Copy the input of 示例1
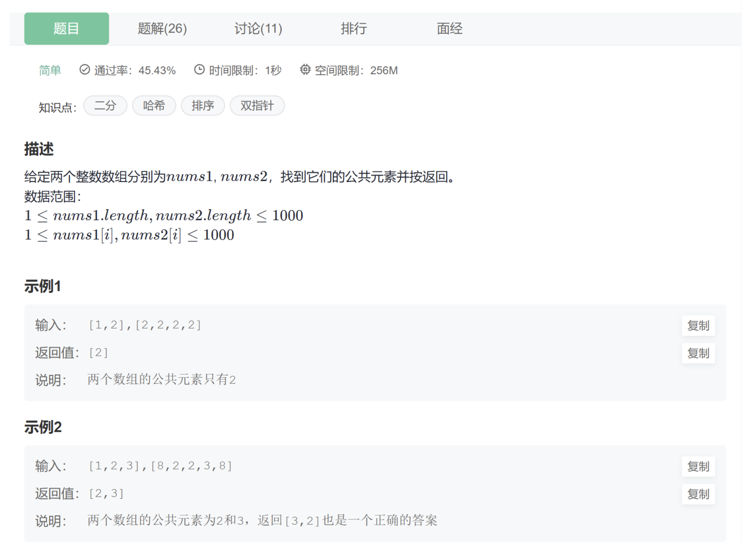Screen dimensions: 756x542 tap(698, 326)
